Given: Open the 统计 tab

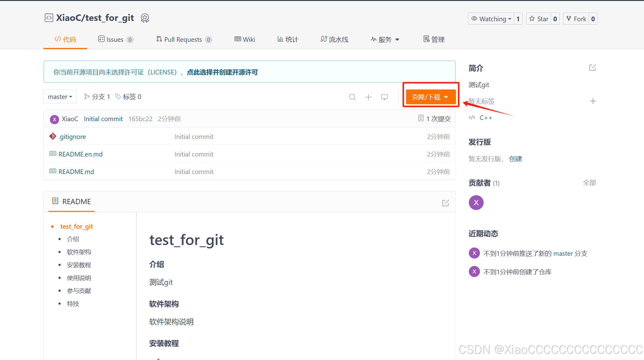Looking at the screenshot, I should (x=288, y=39).
